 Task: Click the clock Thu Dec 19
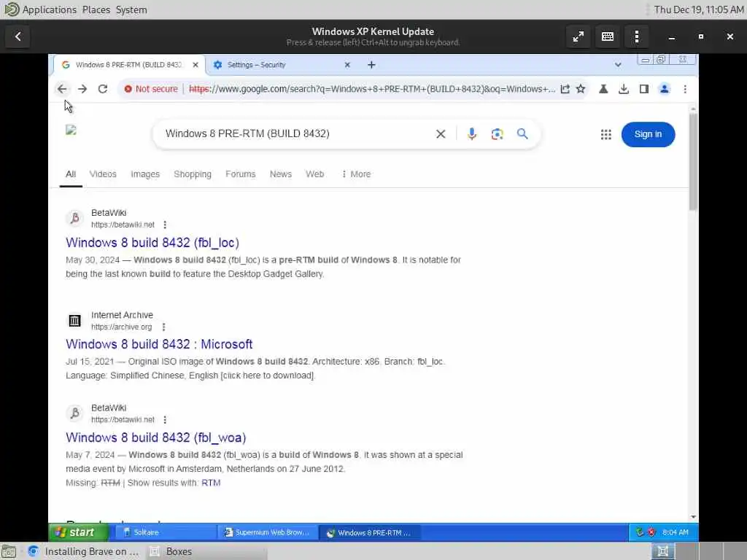click(698, 10)
